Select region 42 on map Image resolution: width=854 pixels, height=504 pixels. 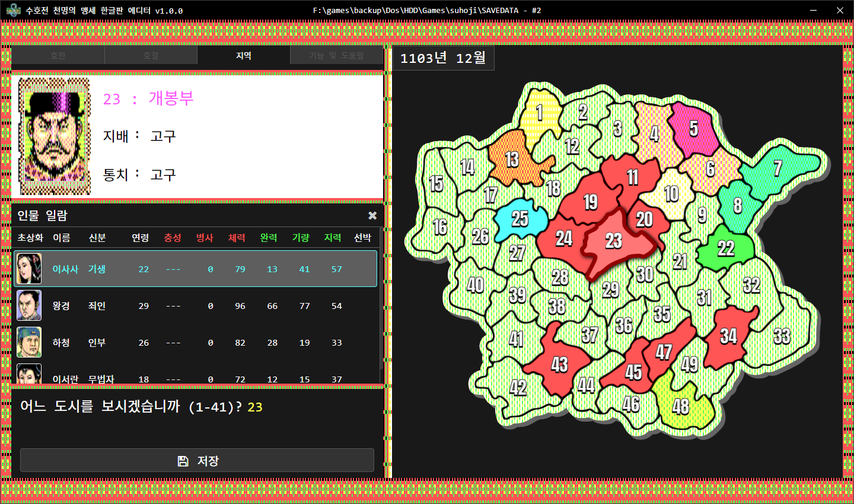click(x=518, y=387)
